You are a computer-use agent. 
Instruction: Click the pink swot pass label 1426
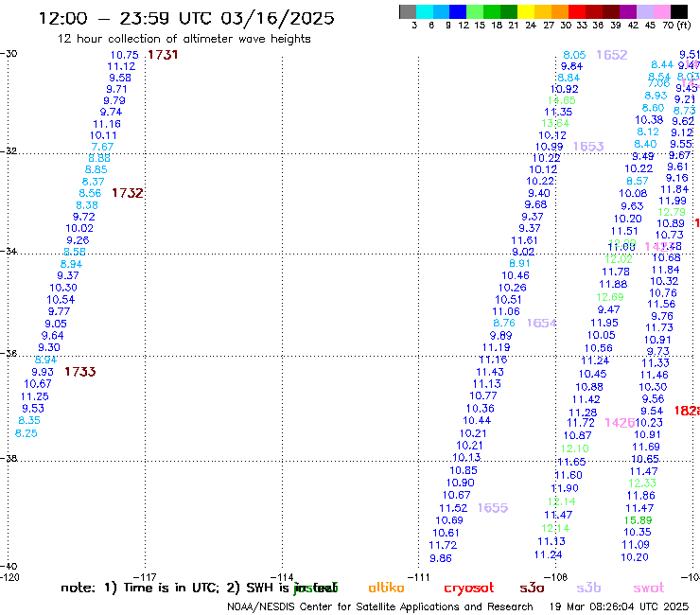point(620,423)
